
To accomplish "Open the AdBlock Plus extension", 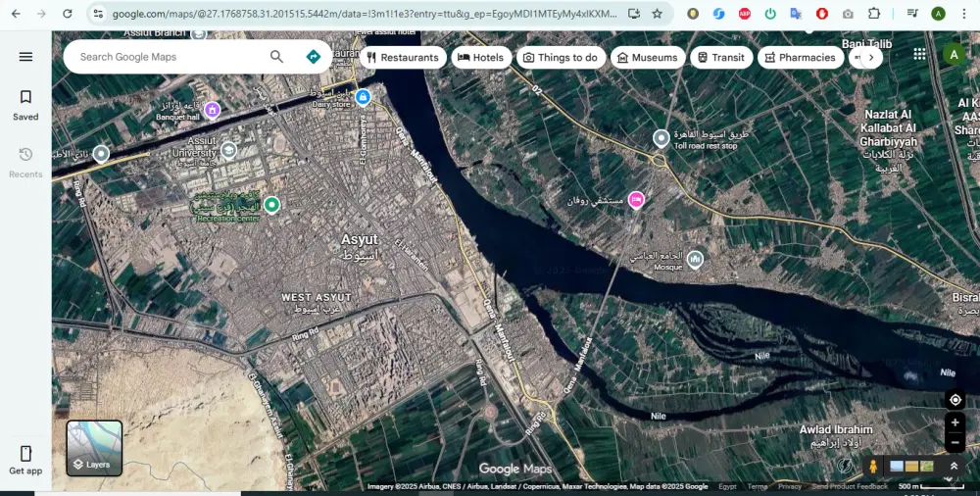I will (745, 13).
